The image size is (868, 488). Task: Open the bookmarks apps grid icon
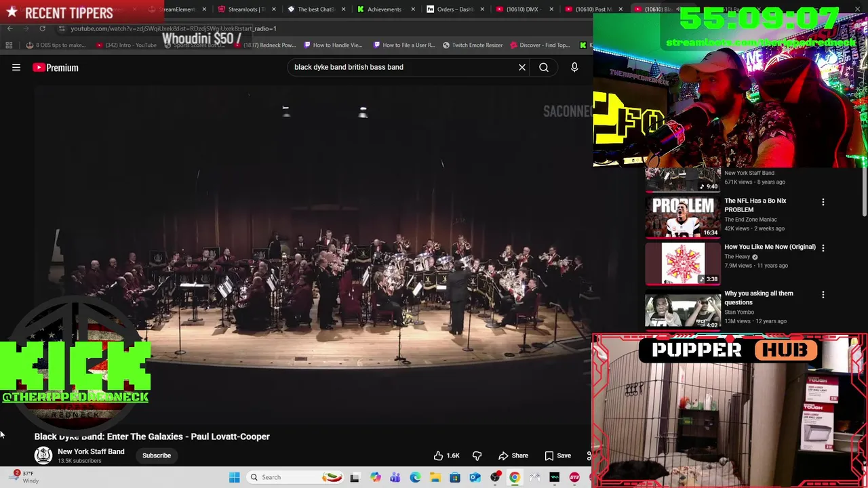click(x=9, y=45)
